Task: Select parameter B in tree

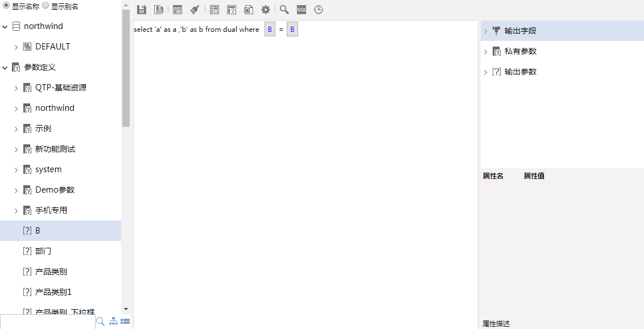Action: tap(60, 231)
